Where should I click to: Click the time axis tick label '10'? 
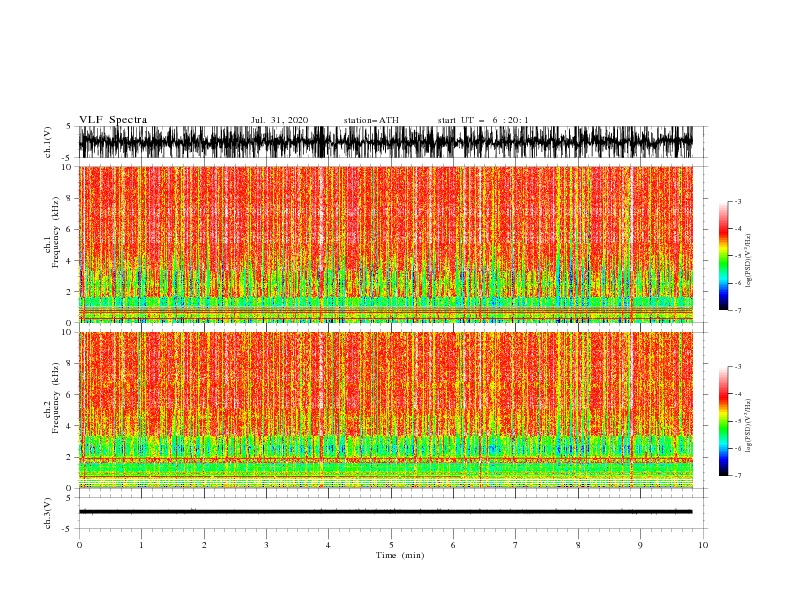[703, 545]
